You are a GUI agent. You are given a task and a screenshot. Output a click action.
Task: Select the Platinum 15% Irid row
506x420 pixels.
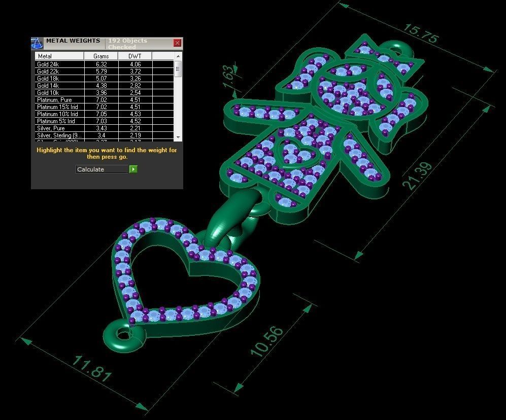pyautogui.click(x=59, y=107)
